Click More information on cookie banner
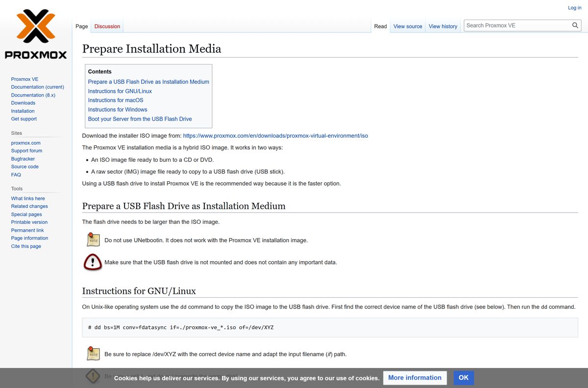The image size is (588, 388). pos(415,378)
